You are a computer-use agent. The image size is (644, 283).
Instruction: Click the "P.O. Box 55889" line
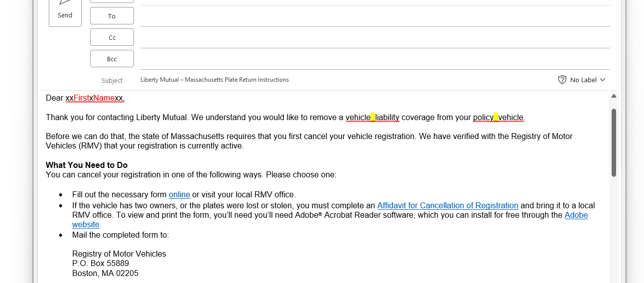click(x=101, y=264)
